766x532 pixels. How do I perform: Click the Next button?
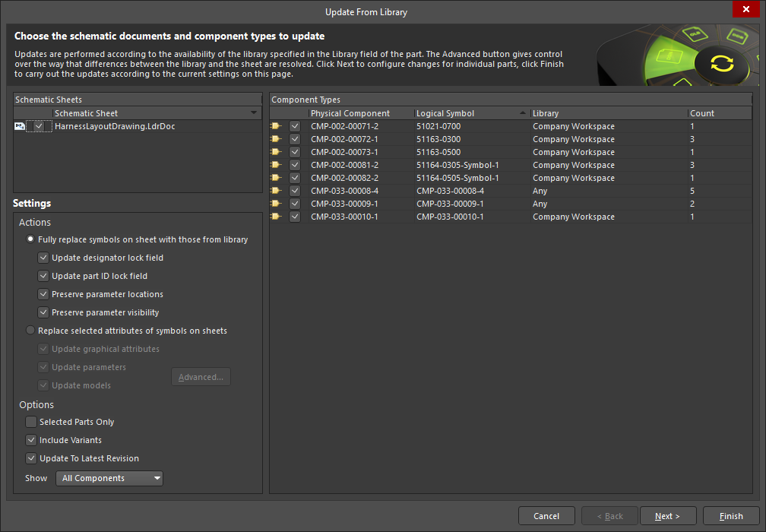667,516
